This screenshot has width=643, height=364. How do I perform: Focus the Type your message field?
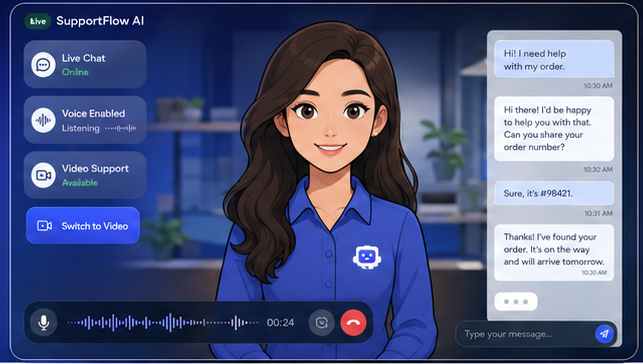click(x=536, y=334)
